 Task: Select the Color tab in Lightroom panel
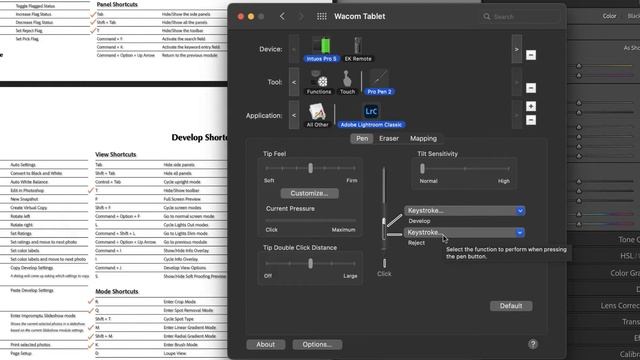click(x=609, y=16)
